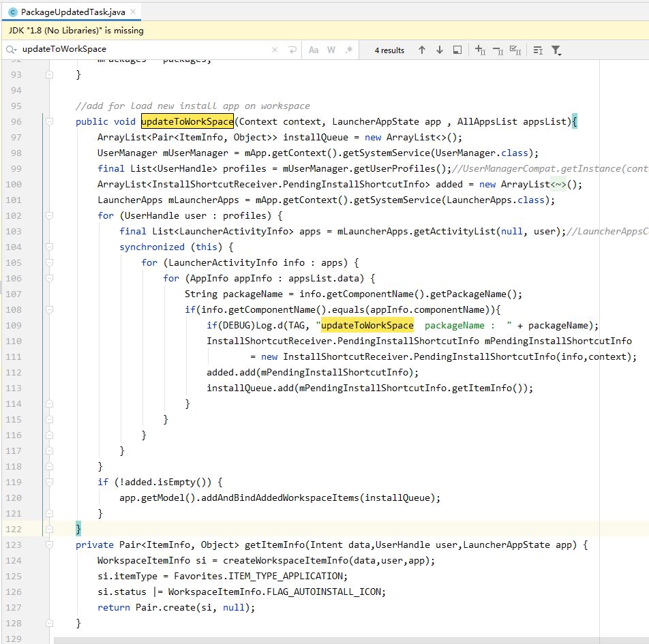
Task: Click fold end marker at line 114
Action: point(49,403)
